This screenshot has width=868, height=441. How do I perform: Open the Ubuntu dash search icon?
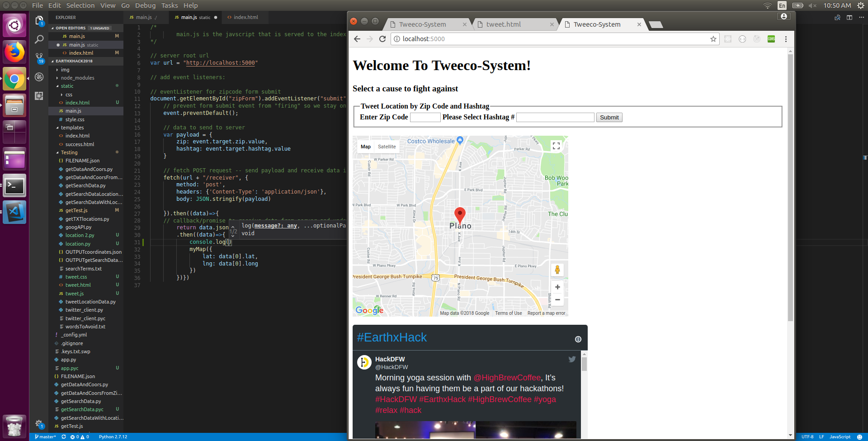(14, 25)
